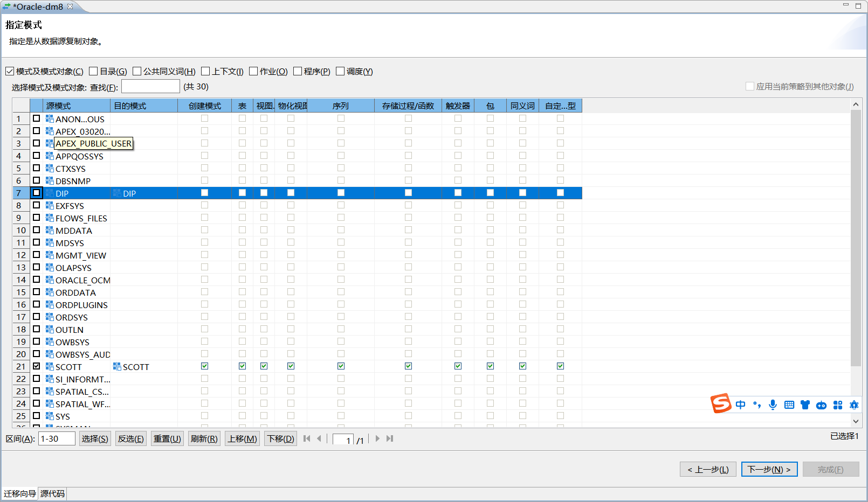The height and width of the screenshot is (502, 868).
Task: Click the DIP target schema icon
Action: click(117, 193)
